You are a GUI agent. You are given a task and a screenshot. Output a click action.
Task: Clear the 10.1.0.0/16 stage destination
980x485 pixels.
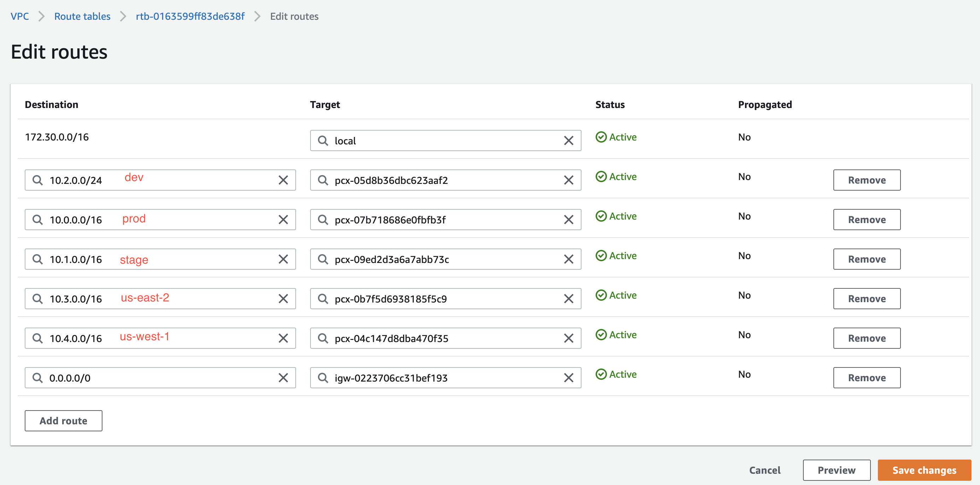(x=283, y=259)
